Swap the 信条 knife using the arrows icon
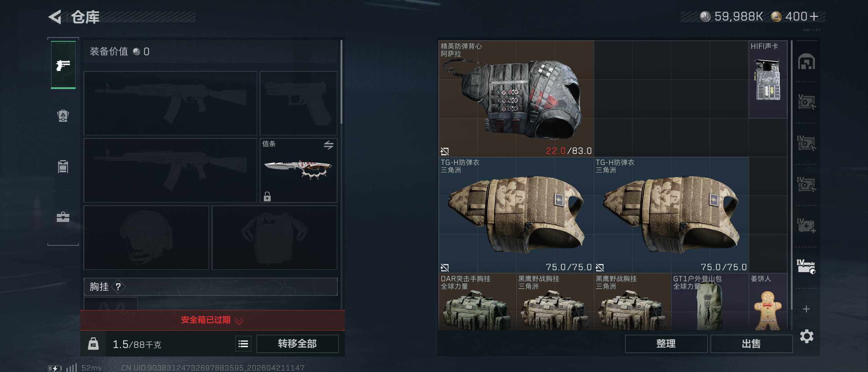The width and height of the screenshot is (868, 372). (328, 145)
